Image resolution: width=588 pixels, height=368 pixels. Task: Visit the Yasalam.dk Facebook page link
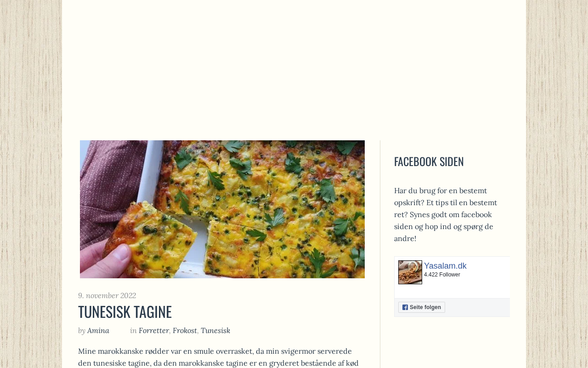point(445,266)
